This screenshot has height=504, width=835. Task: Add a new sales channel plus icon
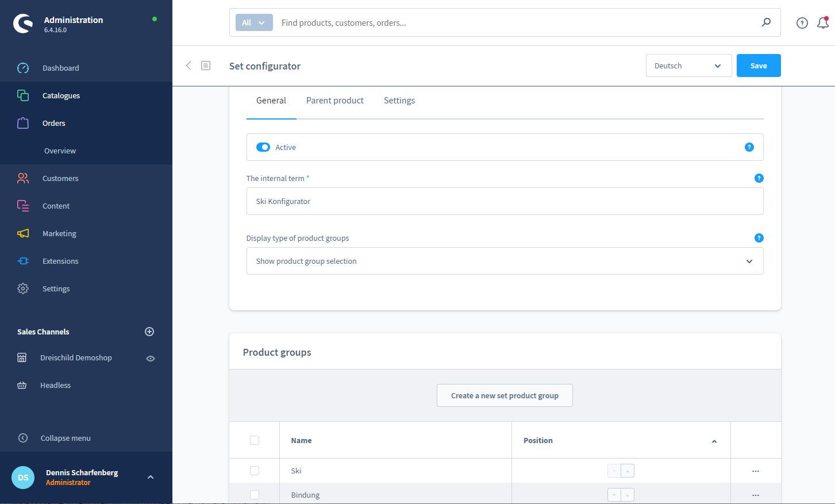[x=149, y=332]
